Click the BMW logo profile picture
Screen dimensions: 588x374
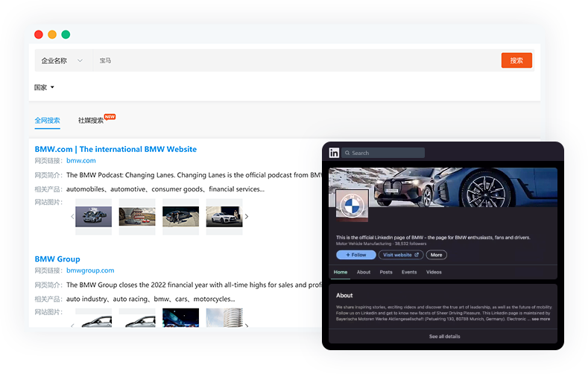[x=352, y=206]
